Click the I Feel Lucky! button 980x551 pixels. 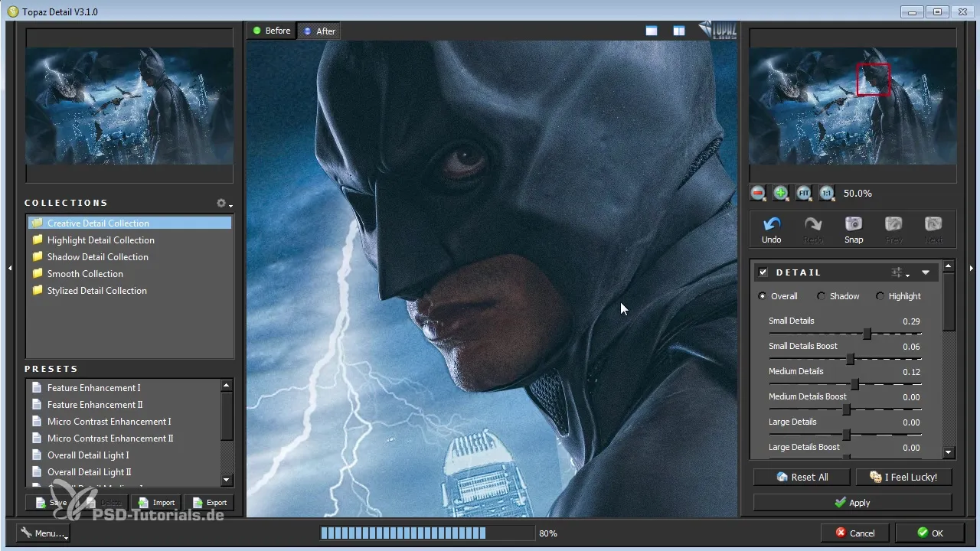[903, 477]
